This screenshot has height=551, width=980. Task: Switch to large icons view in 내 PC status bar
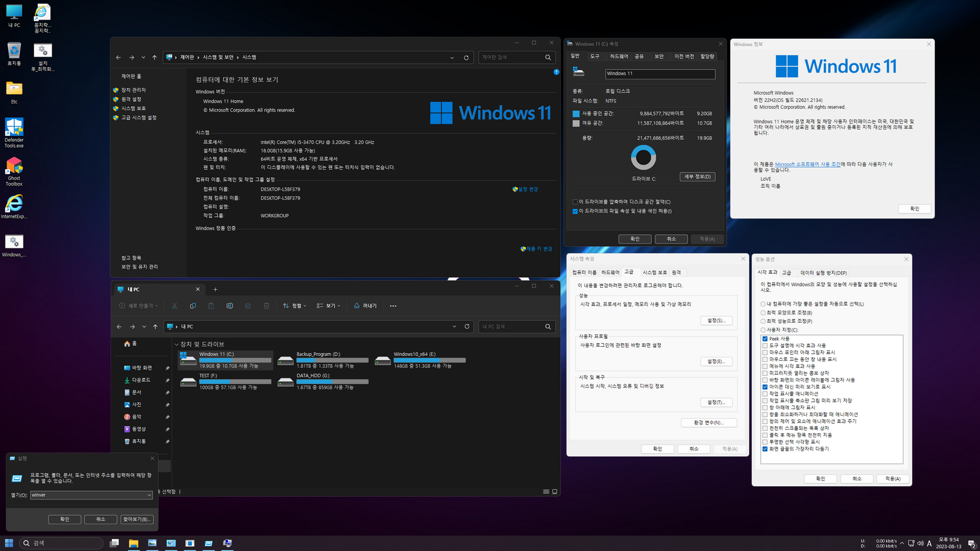[x=555, y=492]
